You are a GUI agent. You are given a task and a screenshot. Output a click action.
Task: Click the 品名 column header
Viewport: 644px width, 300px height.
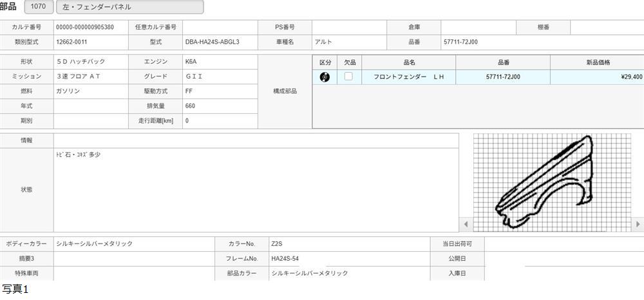(x=409, y=62)
